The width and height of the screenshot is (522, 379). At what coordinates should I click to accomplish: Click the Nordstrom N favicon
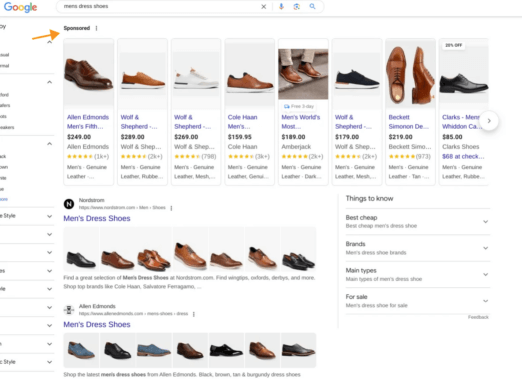click(x=69, y=204)
